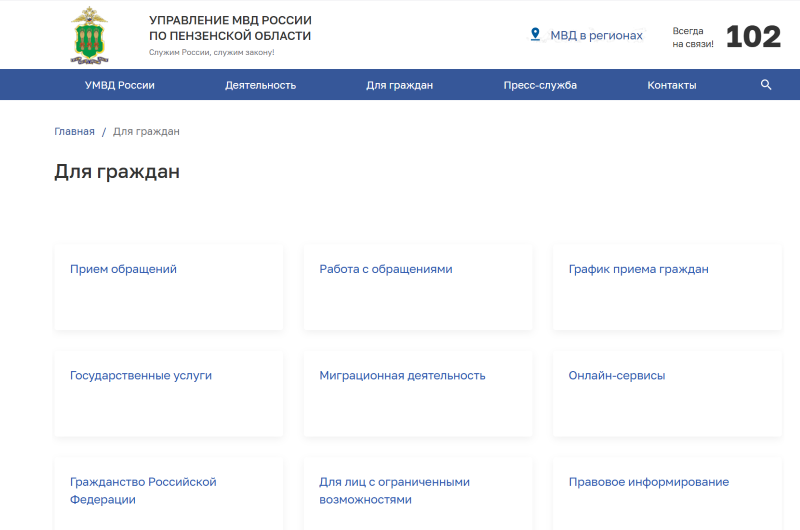Open the Пресс-служба menu
Viewport: 800px width, 530px height.
(540, 85)
